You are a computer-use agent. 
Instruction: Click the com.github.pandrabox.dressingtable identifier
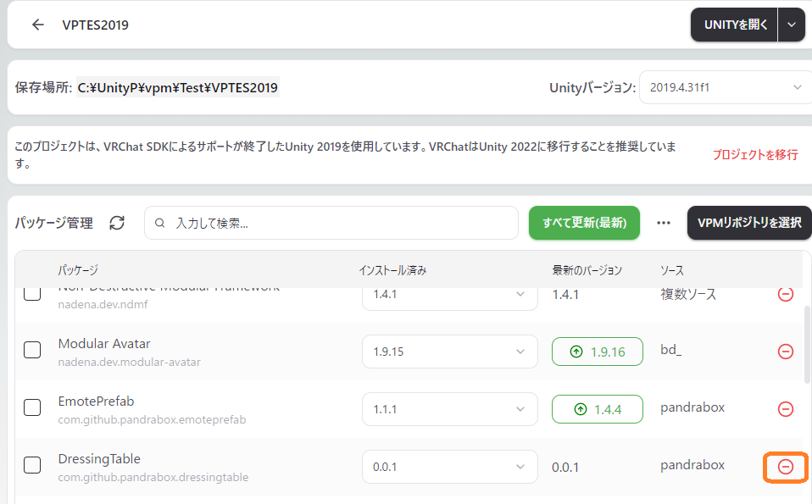[153, 477]
